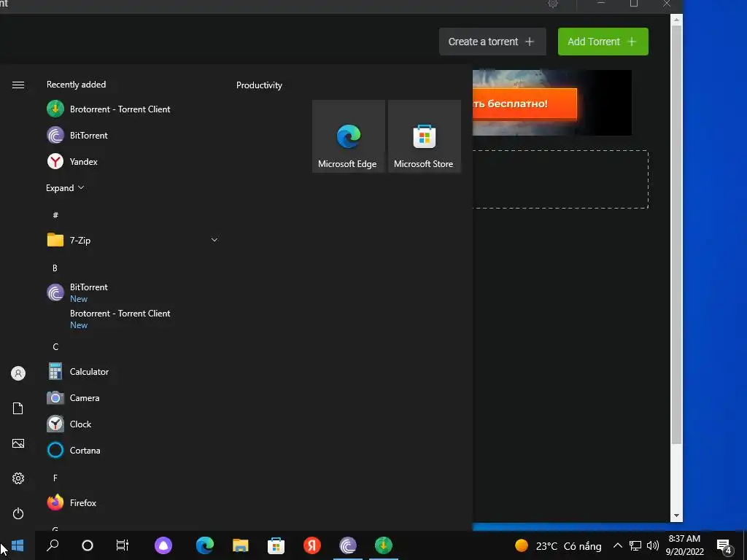Screen dimensions: 747x560
Task: Open the purple Alice assistant icon
Action: tap(163, 545)
